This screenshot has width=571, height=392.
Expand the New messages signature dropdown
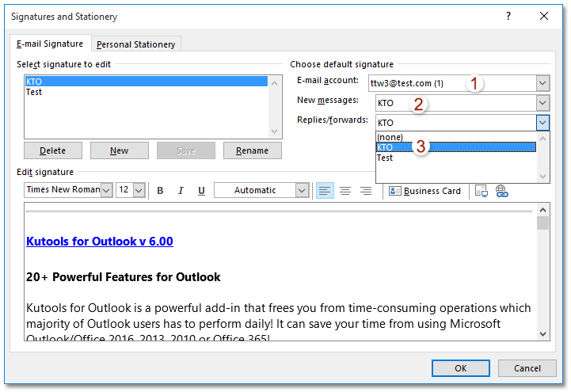(542, 103)
